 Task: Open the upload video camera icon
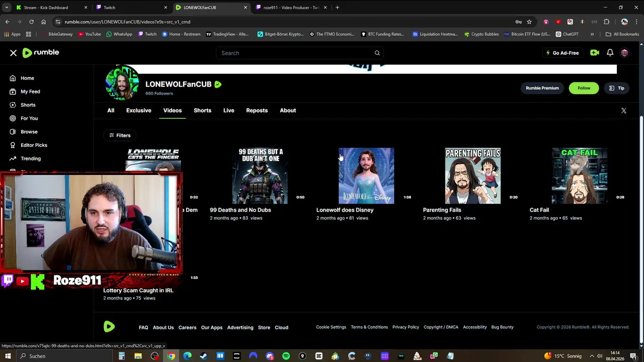tap(595, 53)
